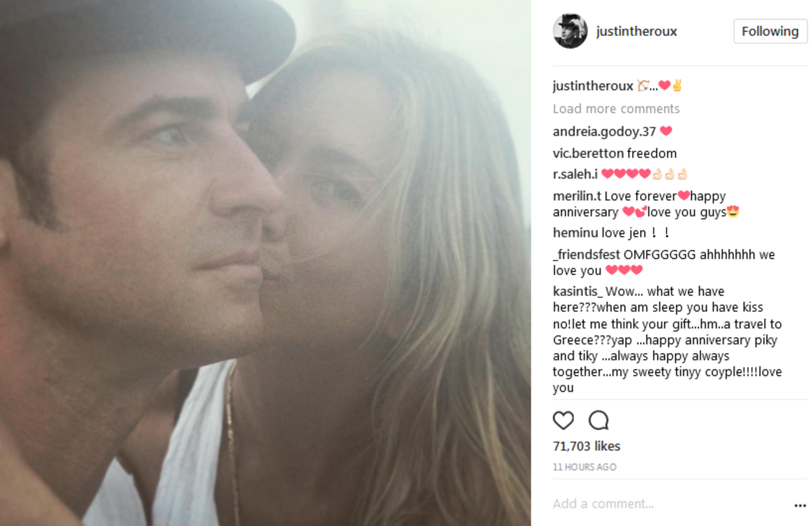View the 71,703 likes list

[x=587, y=446]
